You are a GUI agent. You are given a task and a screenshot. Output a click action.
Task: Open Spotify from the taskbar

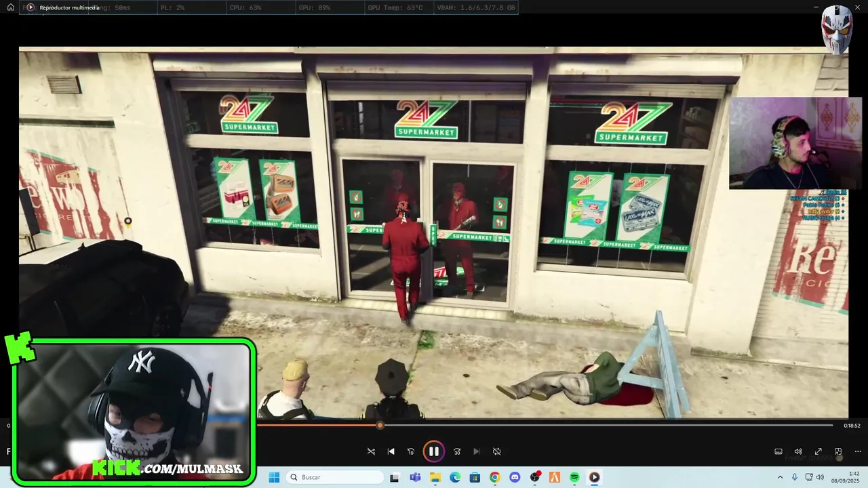click(x=574, y=477)
